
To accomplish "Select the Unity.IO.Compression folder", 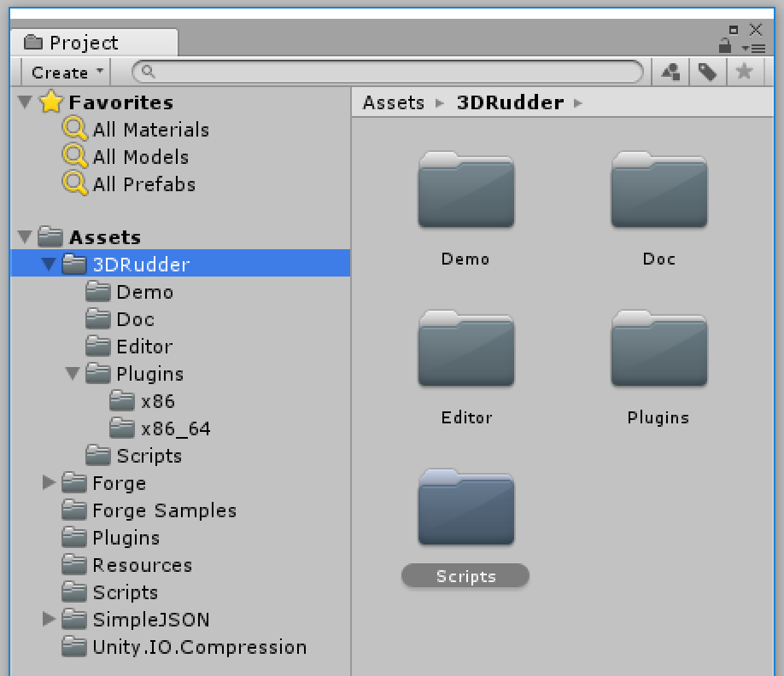I will click(199, 647).
